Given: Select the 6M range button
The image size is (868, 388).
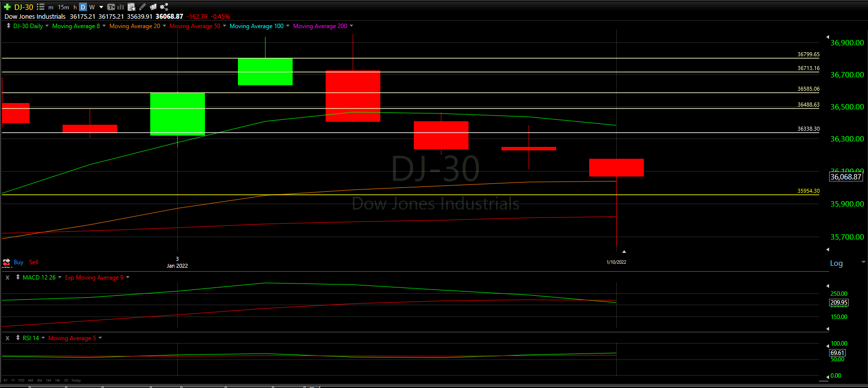Looking at the screenshot, I should [31, 381].
